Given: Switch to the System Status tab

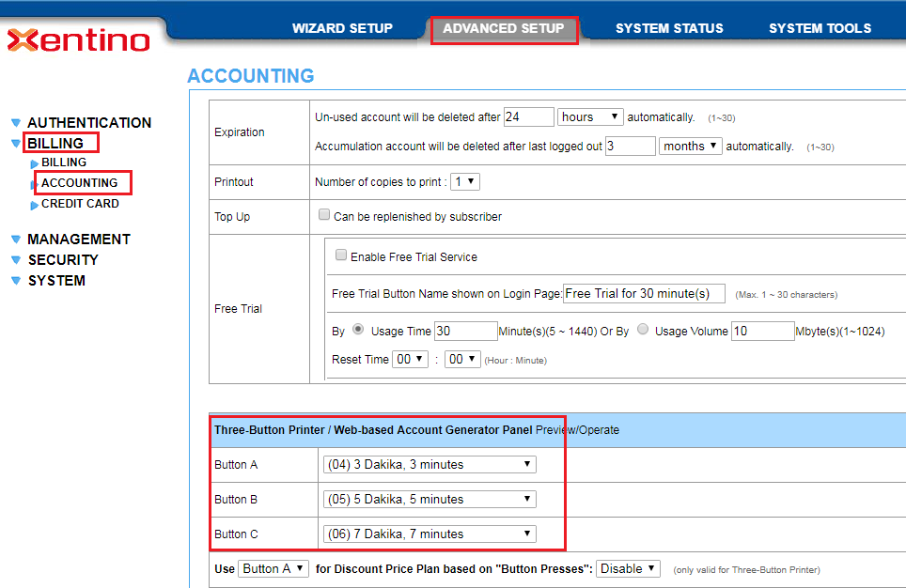Looking at the screenshot, I should tap(669, 28).
